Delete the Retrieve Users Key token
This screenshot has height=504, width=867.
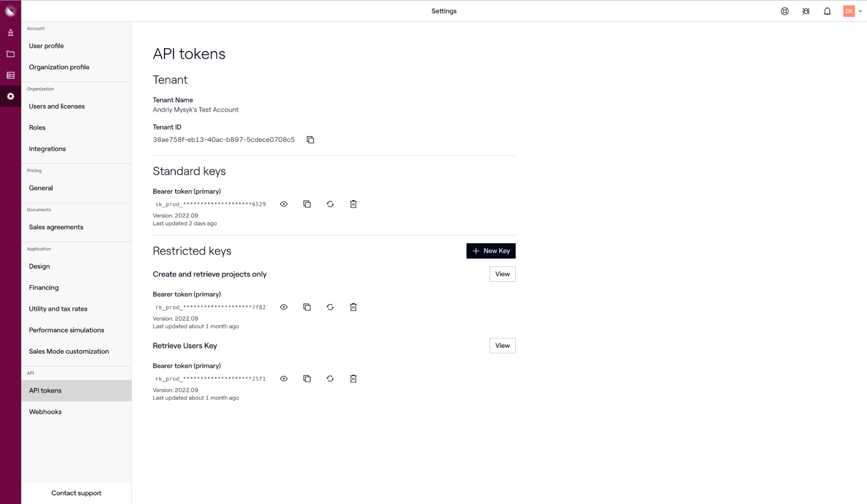(353, 379)
